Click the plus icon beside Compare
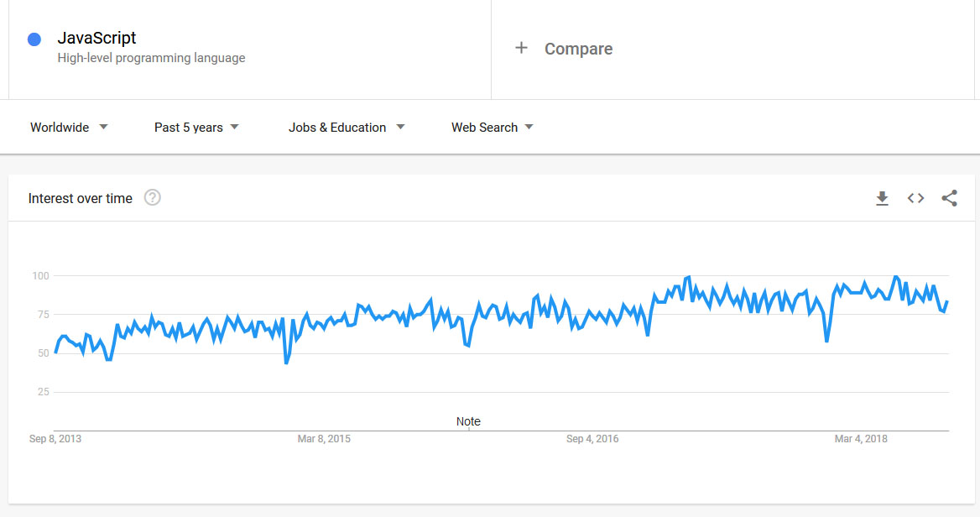This screenshot has height=517, width=980. point(521,48)
